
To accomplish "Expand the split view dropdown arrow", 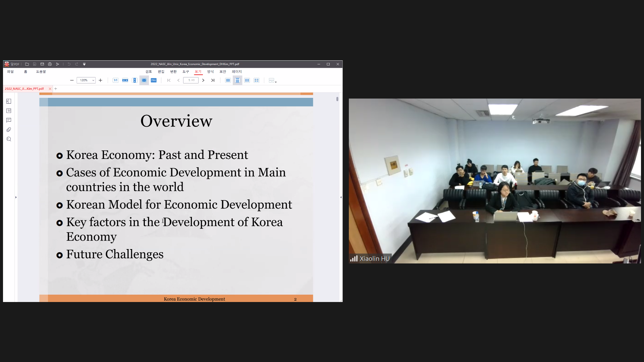I will (x=276, y=81).
